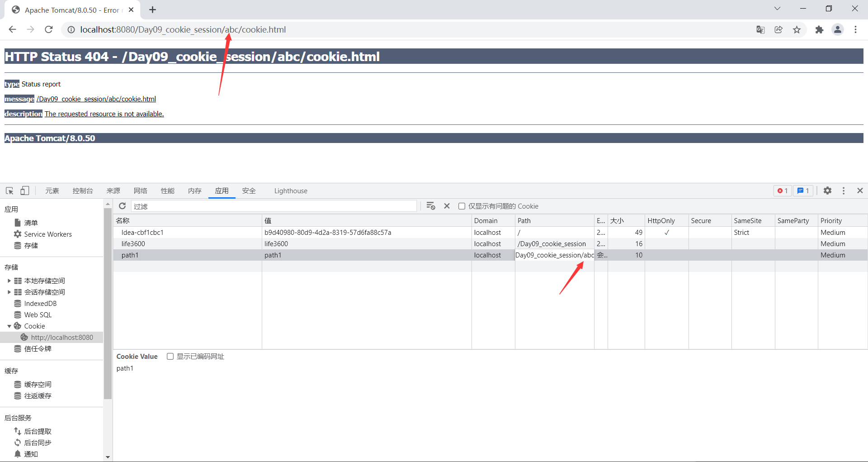Click the address bar URL
Viewport: 868px width, 462px height.
tap(183, 29)
